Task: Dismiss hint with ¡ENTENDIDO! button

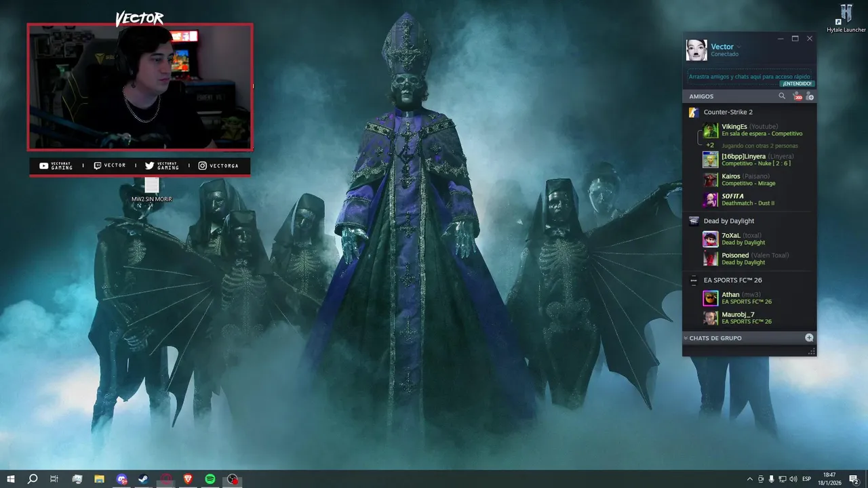Action: (x=797, y=83)
